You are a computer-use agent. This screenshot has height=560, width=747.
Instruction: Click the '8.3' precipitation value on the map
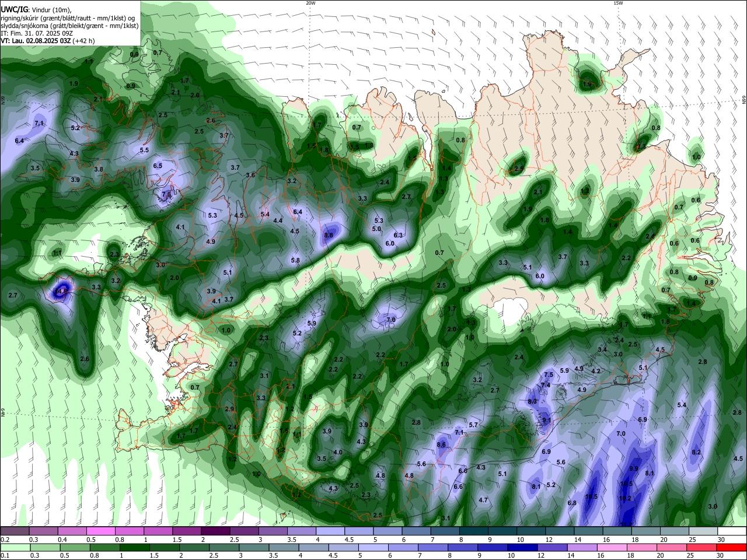[x=532, y=402]
